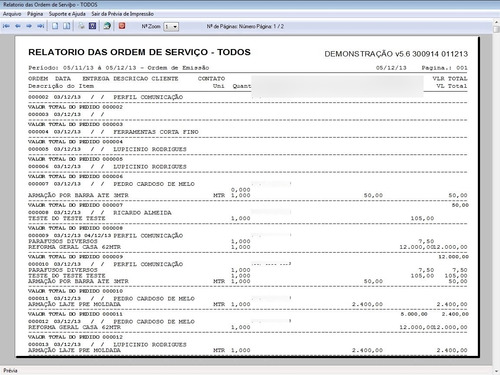The height and width of the screenshot is (375, 500).
Task: Go to next page arrow icon
Action: pos(29,26)
